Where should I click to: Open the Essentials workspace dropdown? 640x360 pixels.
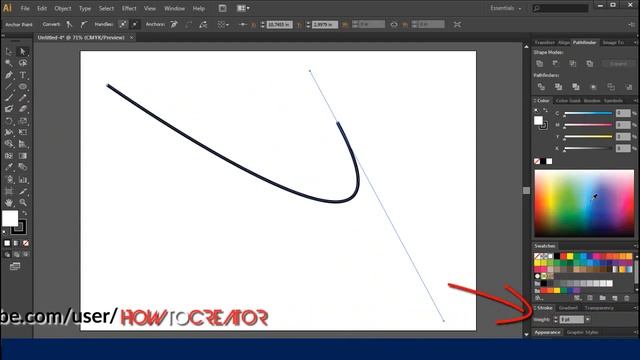click(x=506, y=8)
